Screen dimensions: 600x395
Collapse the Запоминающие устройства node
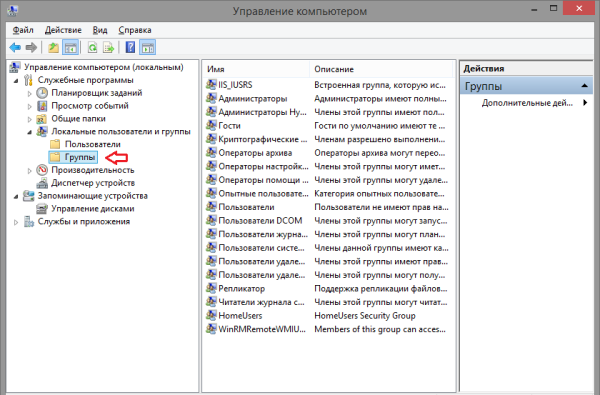point(16,196)
